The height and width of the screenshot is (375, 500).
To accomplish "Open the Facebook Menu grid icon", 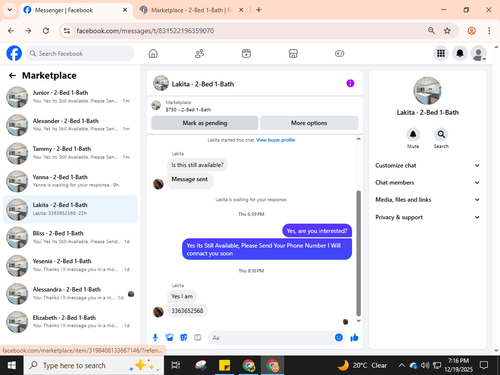I will (441, 53).
